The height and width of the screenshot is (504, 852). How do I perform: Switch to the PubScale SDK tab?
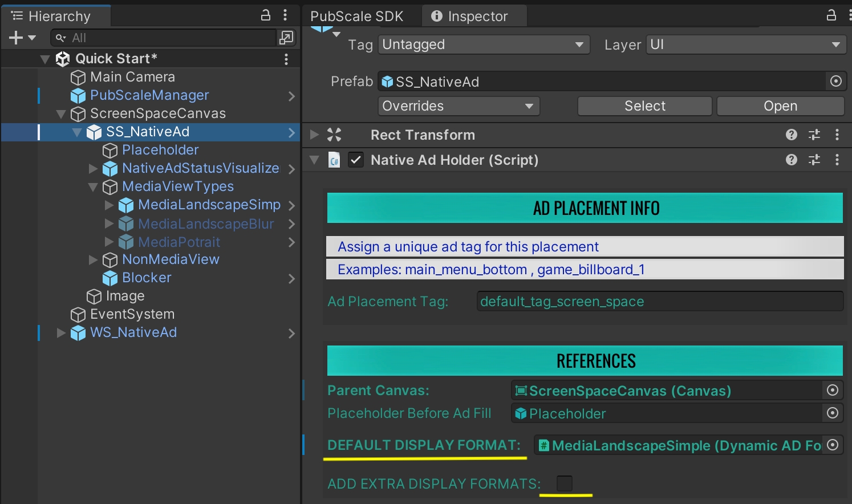357,17
